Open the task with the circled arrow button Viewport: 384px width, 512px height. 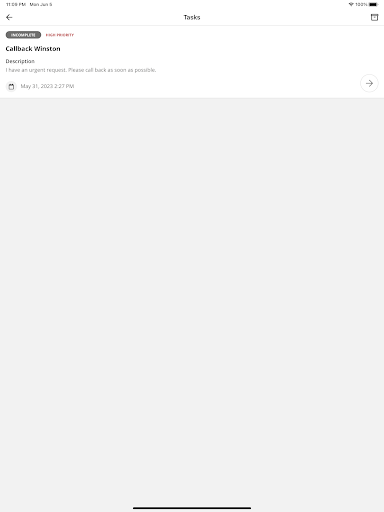coord(369,83)
